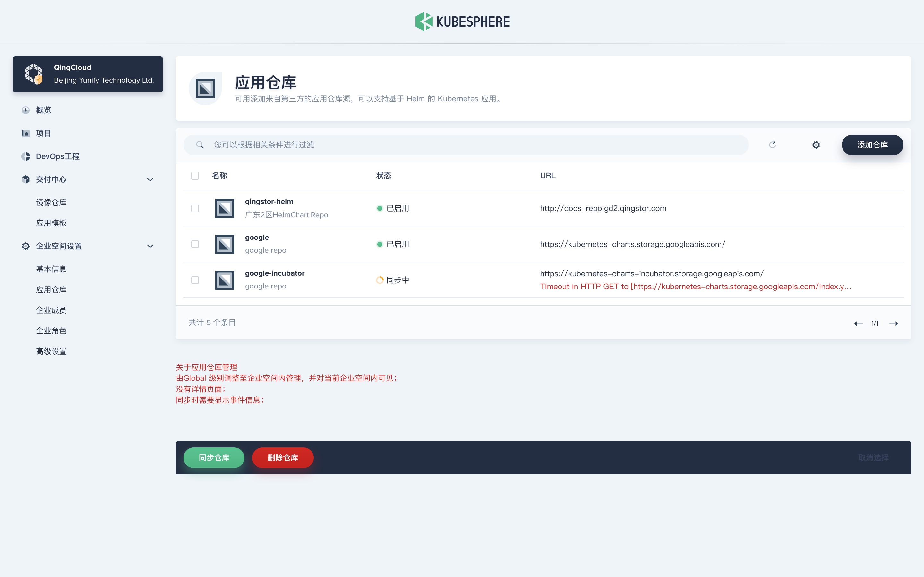This screenshot has height=577, width=924.
Task: Select the 概览 overview icon in the sidebar
Action: 25,110
